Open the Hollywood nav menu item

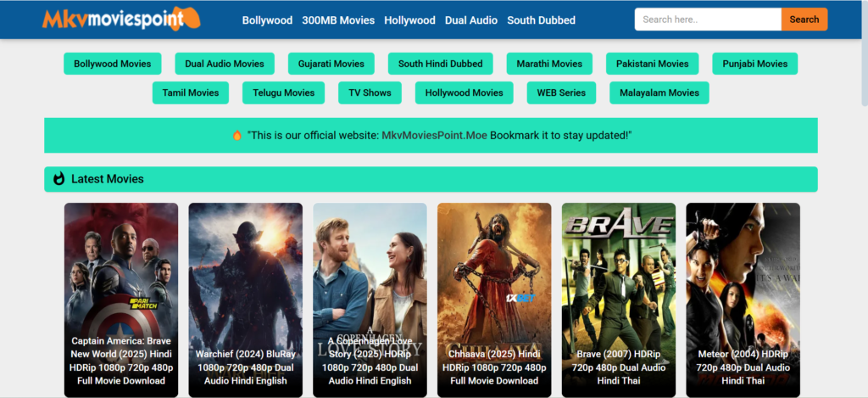409,20
